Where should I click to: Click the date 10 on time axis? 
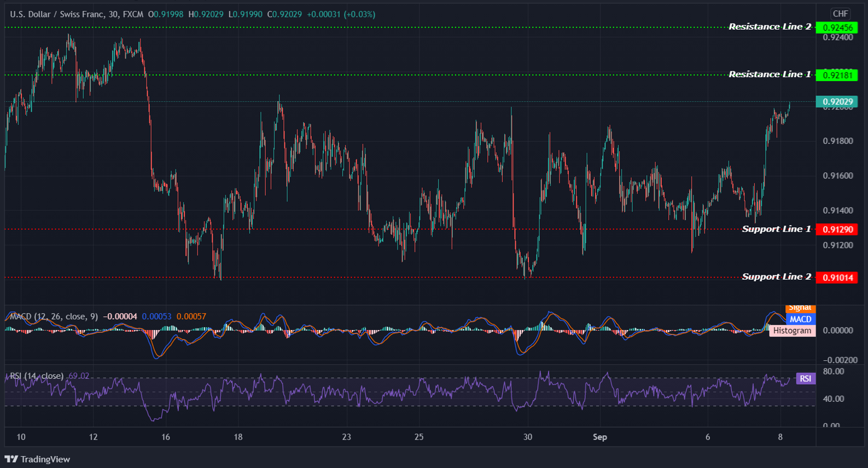[21, 437]
